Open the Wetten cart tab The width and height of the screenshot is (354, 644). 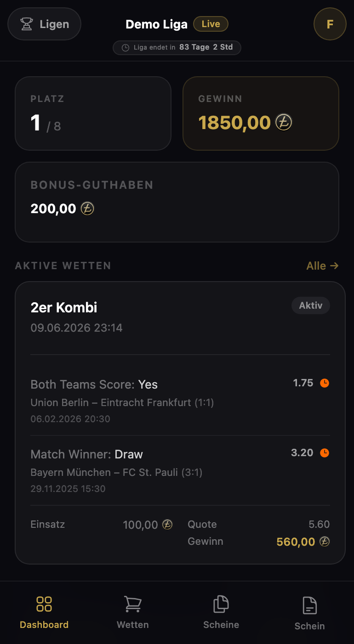pos(133,612)
